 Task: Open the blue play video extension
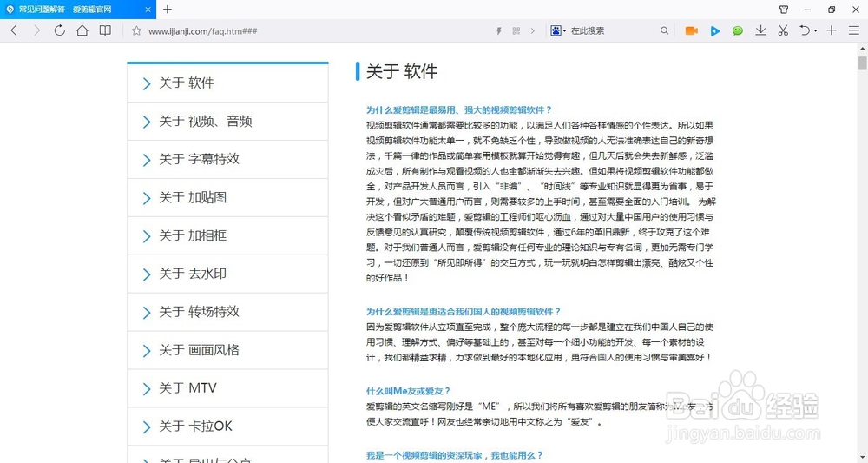pyautogui.click(x=715, y=31)
